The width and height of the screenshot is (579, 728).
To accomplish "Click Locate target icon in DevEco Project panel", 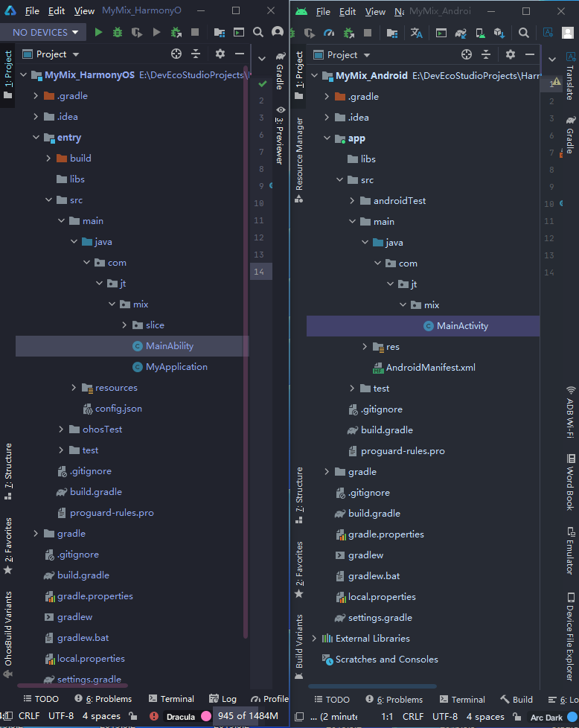I will [x=176, y=54].
